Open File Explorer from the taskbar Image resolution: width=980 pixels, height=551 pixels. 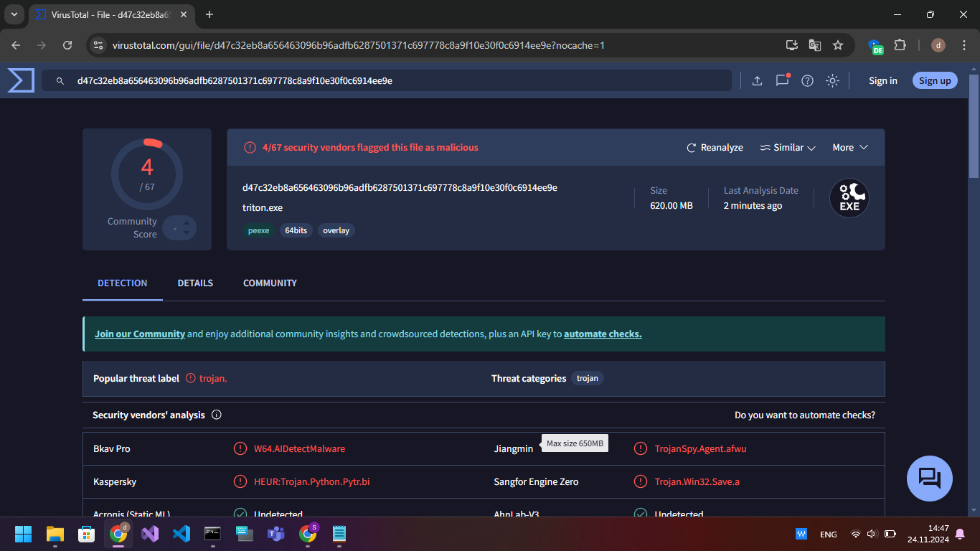click(x=55, y=534)
